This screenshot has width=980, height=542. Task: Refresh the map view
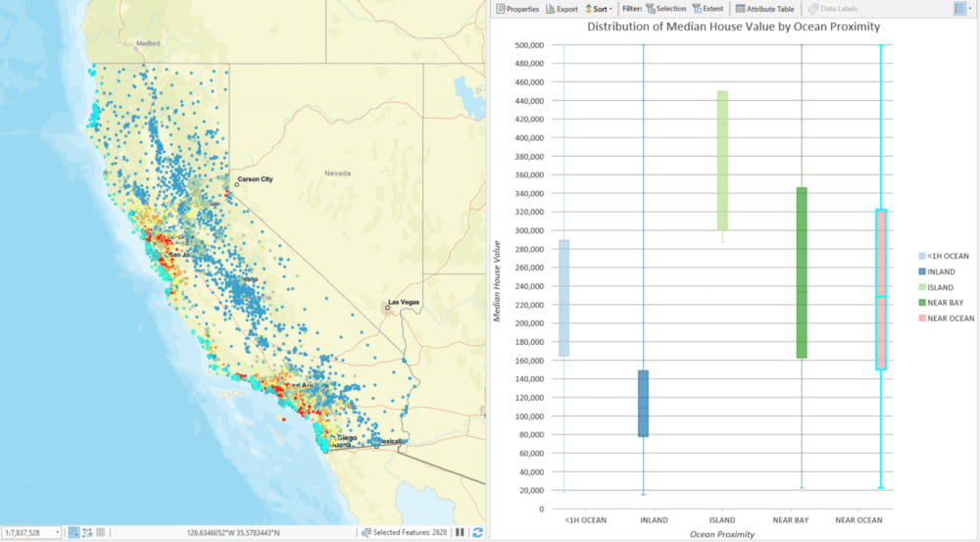point(477,532)
